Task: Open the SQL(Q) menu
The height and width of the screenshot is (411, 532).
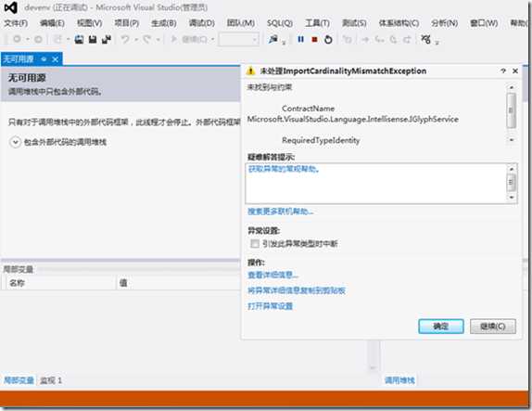Action: pos(280,23)
